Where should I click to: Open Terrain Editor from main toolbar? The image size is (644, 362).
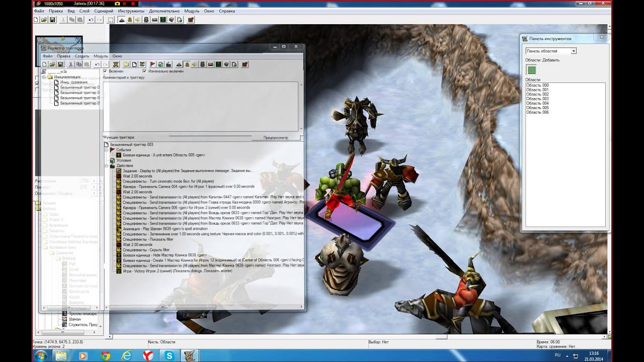122,20
